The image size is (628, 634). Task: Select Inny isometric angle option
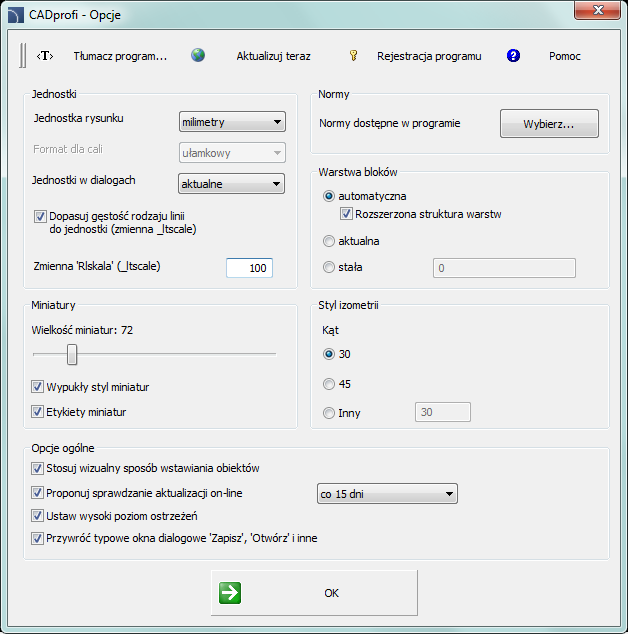[329, 413]
